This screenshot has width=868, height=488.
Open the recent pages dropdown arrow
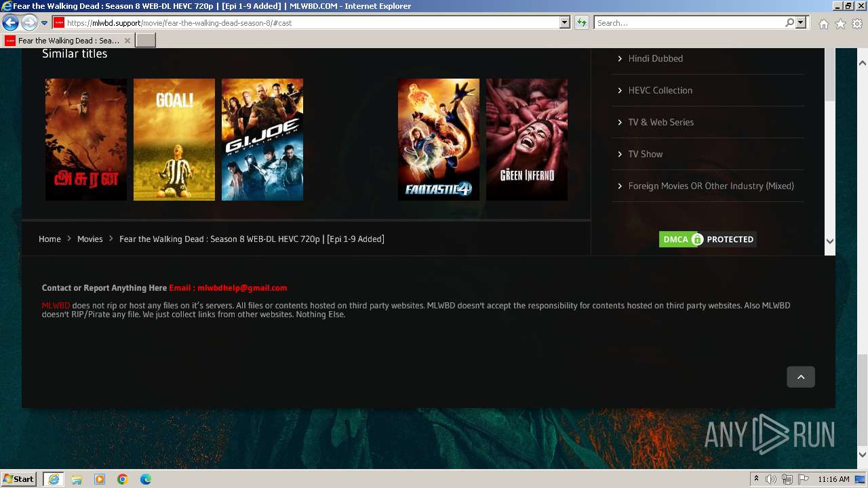click(44, 23)
